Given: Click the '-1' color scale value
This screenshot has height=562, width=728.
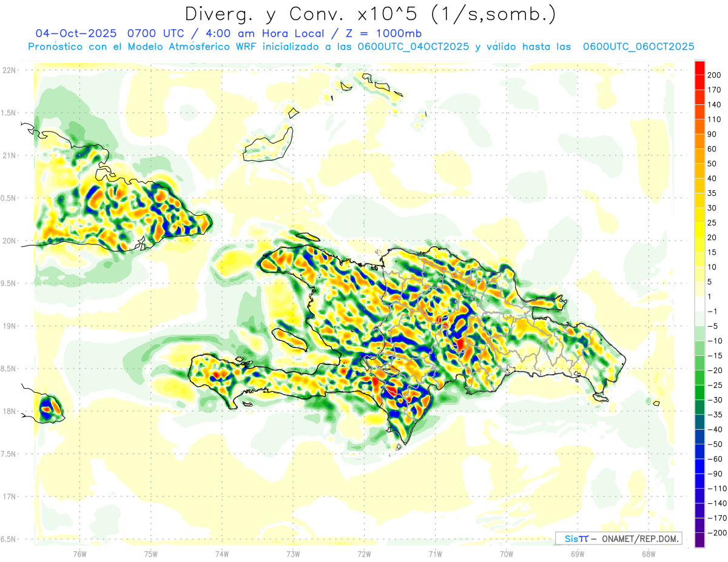Looking at the screenshot, I should point(712,312).
